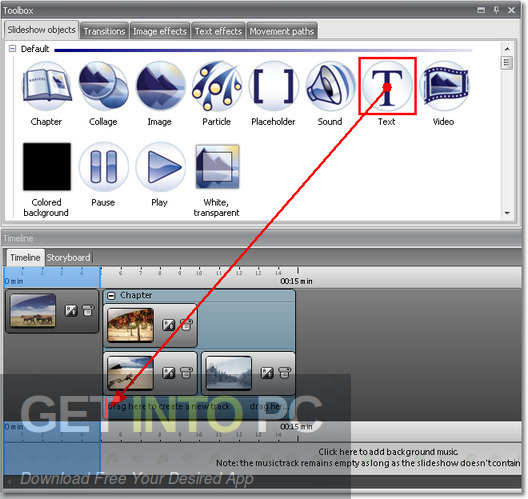528x499 pixels.
Task: Close the Toolbox panel
Action: pos(512,10)
